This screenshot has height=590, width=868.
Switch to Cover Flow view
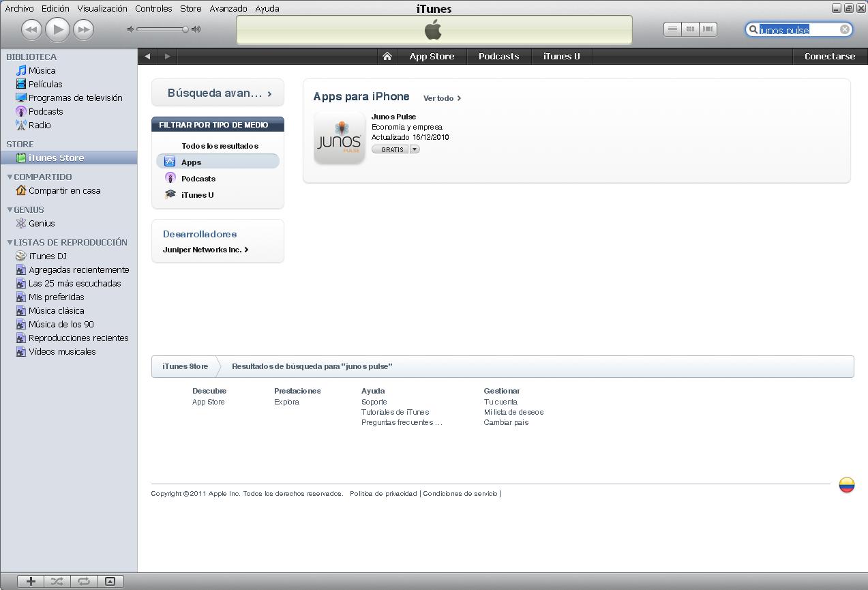coord(708,29)
